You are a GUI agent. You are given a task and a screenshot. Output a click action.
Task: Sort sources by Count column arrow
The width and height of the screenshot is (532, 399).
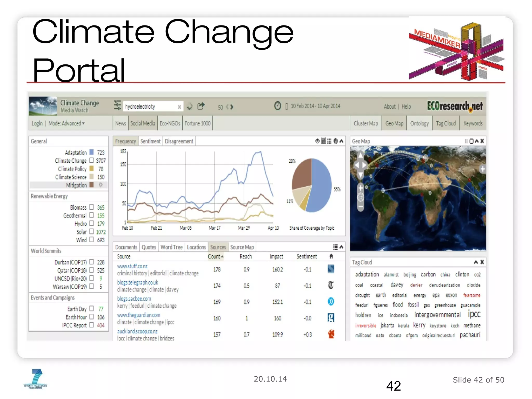click(222, 257)
